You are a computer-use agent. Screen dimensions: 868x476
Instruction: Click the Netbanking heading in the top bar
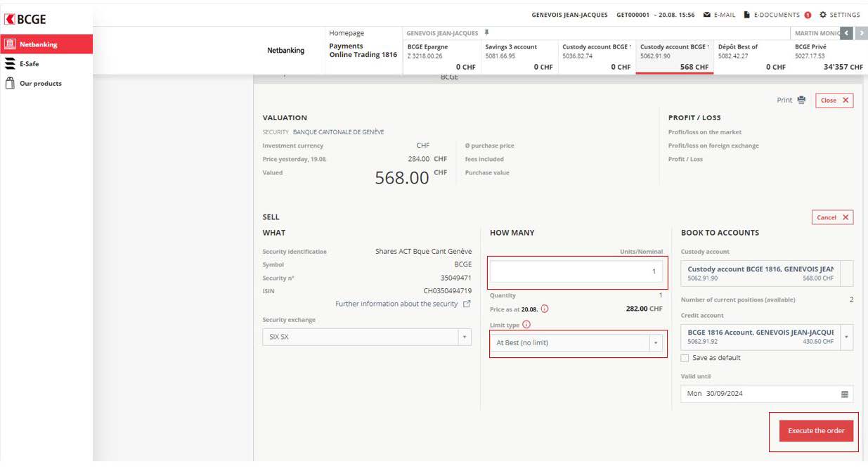(x=286, y=51)
